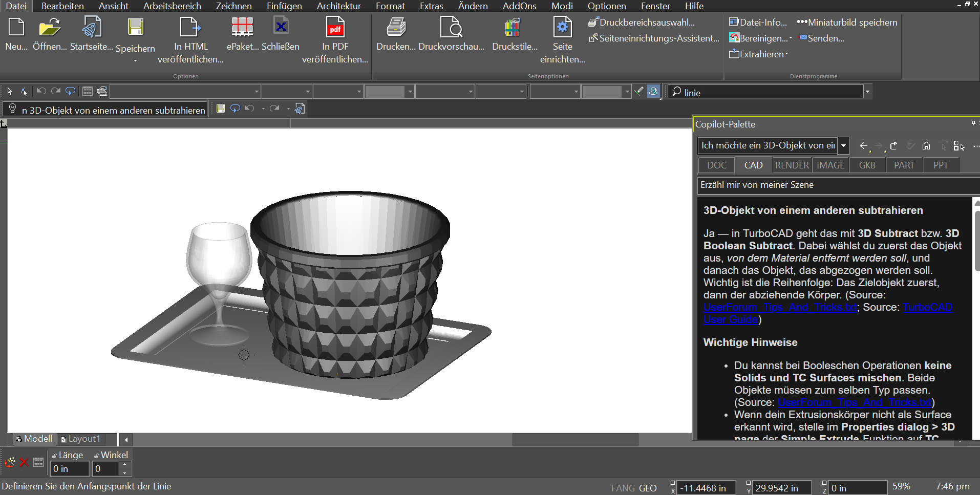Toggle the Länge lock field label
The image size is (980, 495).
(x=68, y=455)
